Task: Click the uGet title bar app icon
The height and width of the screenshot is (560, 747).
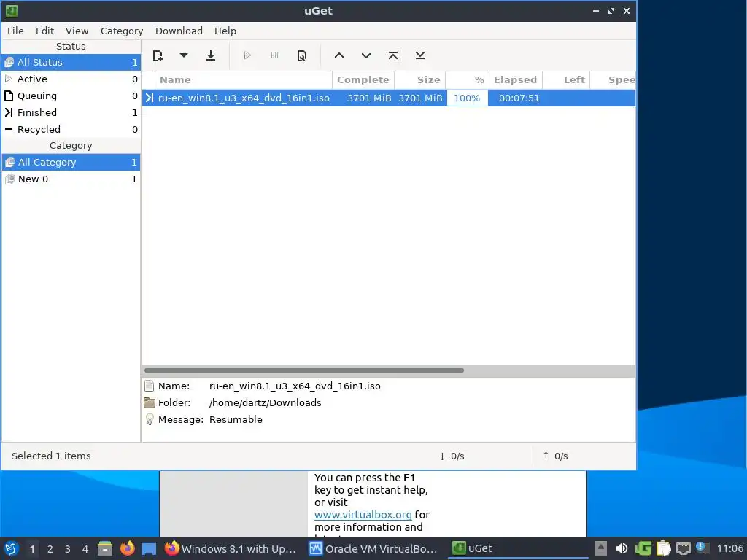Action: (12, 10)
